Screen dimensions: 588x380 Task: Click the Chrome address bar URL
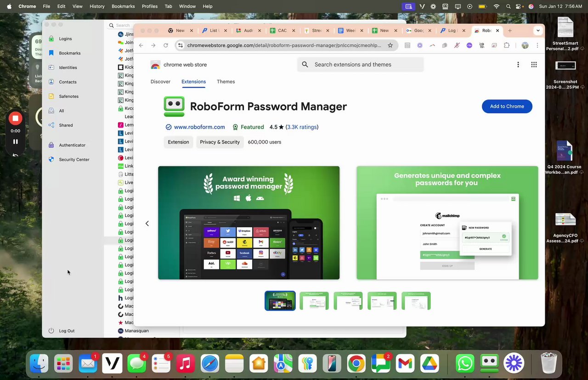(284, 45)
